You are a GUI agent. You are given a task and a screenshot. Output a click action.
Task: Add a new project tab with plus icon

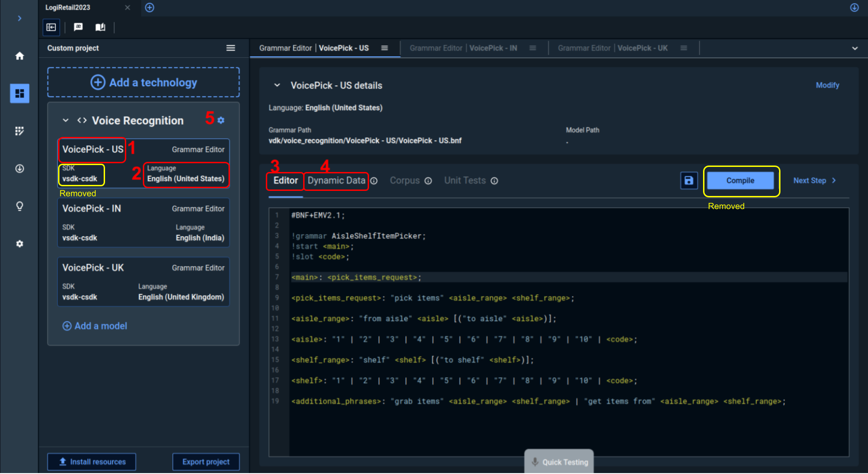[x=150, y=7]
